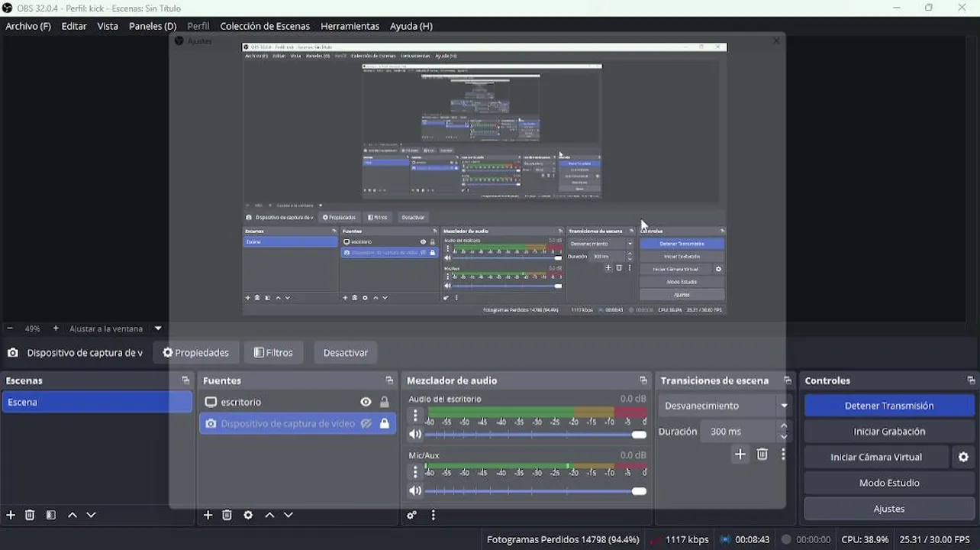The height and width of the screenshot is (550, 980).
Task: Move the scene up with the arrow icon
Action: click(x=73, y=515)
